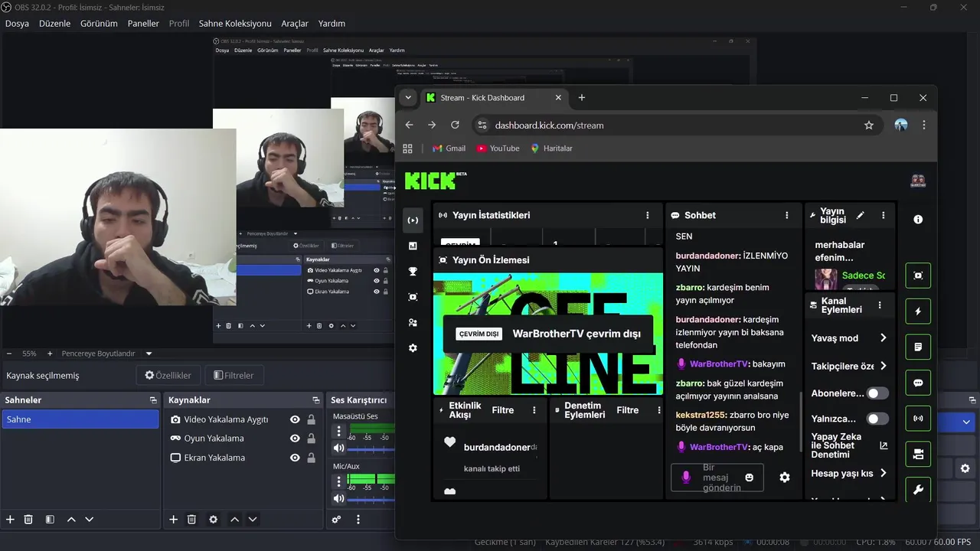Lock Video Yakalama Aygıtı source
Viewport: 980px width, 551px height.
311,419
